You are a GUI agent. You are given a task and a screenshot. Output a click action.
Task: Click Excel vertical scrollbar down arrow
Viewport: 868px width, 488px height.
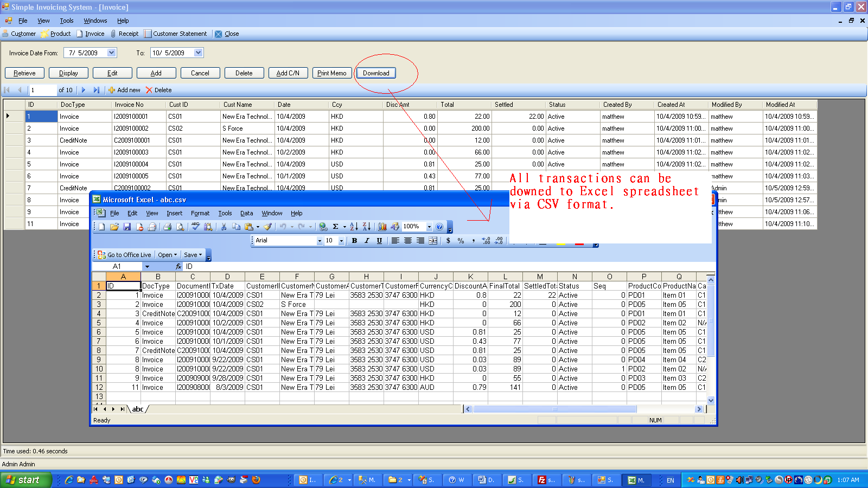click(x=711, y=400)
